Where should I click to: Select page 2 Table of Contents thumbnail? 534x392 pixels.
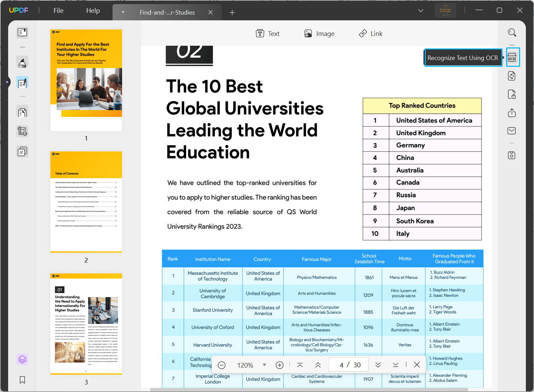coord(86,202)
